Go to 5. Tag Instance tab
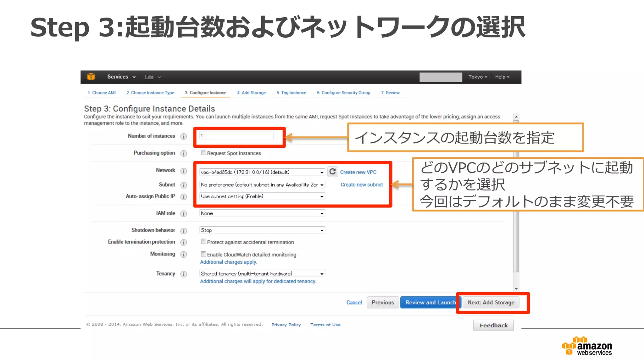 click(x=291, y=93)
